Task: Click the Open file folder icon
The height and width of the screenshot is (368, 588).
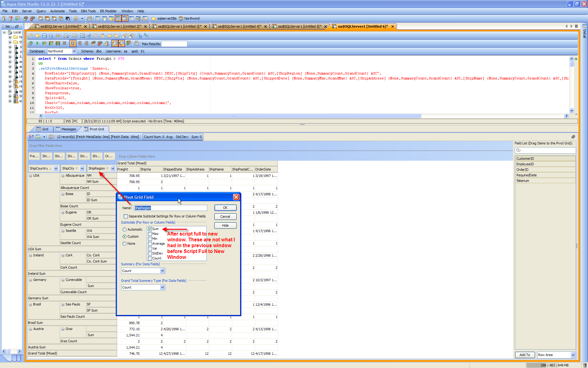Action: [37, 36]
